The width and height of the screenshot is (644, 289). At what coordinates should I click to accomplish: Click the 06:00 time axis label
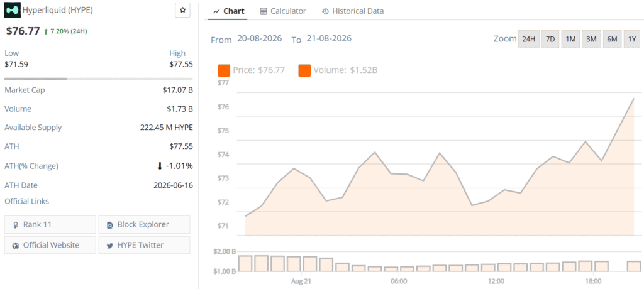pos(399,281)
